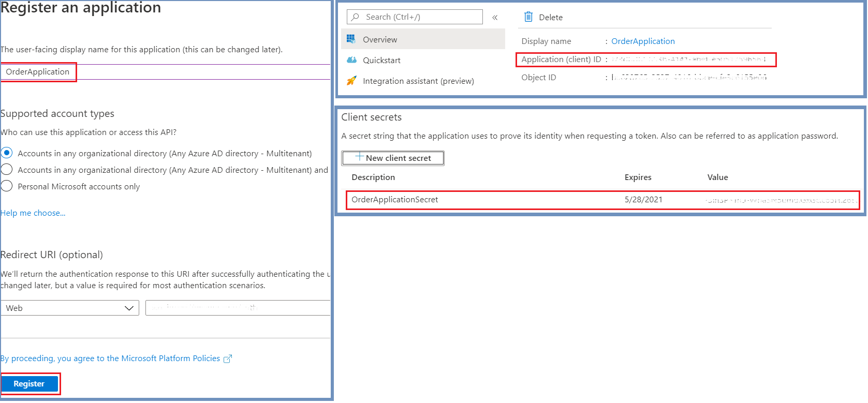
Task: Click the Redirect URI input field
Action: (238, 308)
